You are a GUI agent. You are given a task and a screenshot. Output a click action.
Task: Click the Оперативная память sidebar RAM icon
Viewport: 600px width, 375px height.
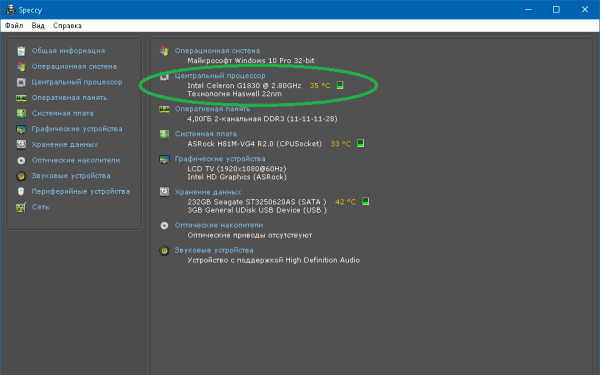pyautogui.click(x=21, y=98)
